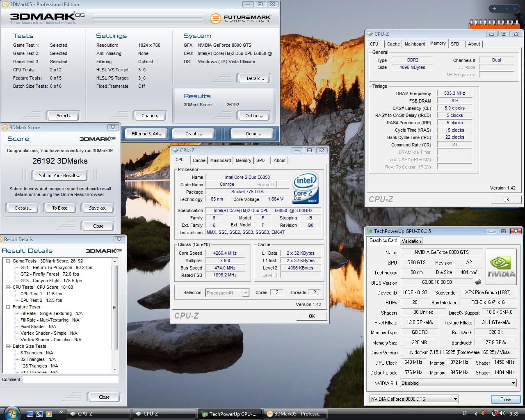Viewport: 525px width, 420px height.
Task: Collapse the Feature Tests tree node
Action: 8,307
